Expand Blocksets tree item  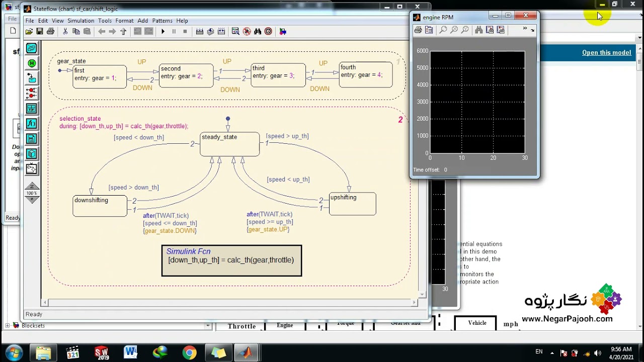point(8,326)
